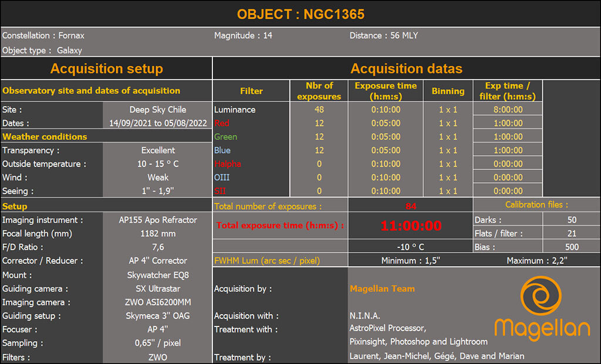The height and width of the screenshot is (364, 601).
Task: Click the Acquisition datas heading
Action: [x=406, y=69]
